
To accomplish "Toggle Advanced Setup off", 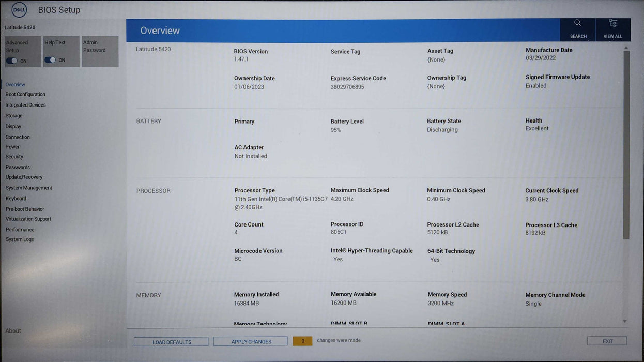I will (12, 60).
